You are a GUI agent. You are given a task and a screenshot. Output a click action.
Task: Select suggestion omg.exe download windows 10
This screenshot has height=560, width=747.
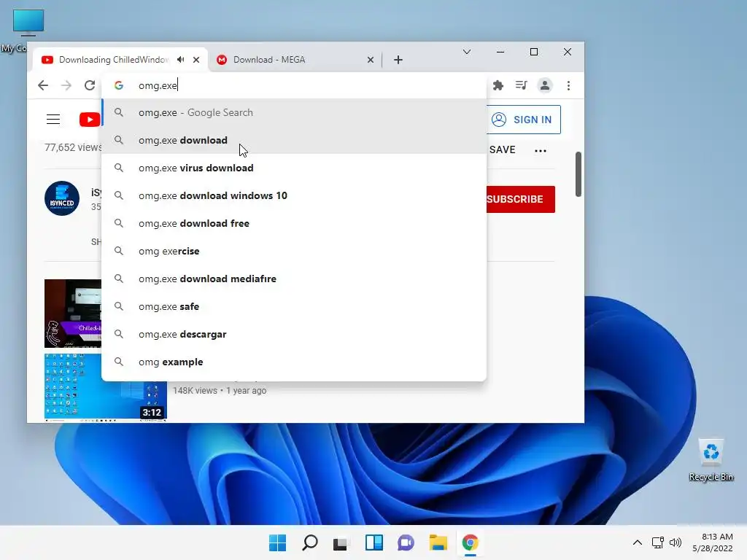(x=294, y=195)
